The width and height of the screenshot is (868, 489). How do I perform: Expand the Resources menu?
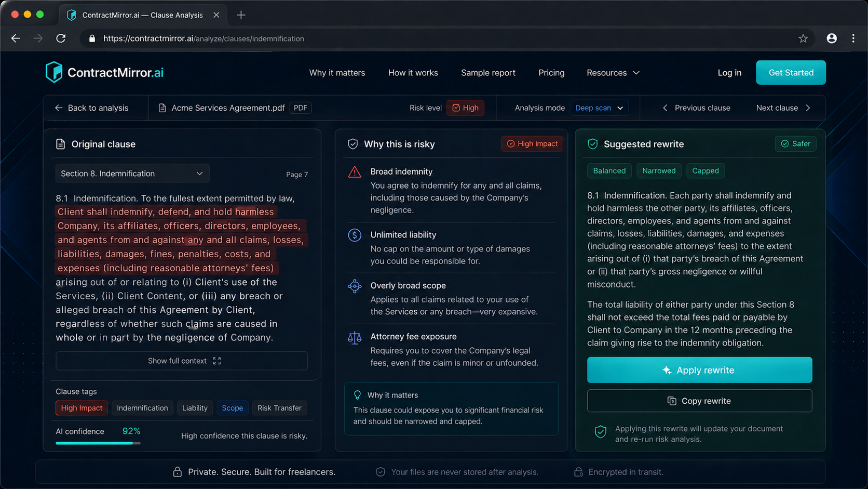(x=613, y=73)
